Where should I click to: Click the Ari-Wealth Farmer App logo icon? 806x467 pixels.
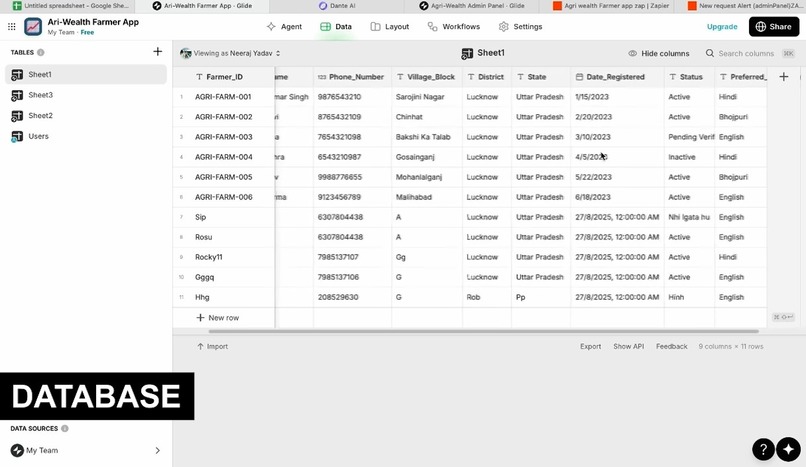[33, 27]
